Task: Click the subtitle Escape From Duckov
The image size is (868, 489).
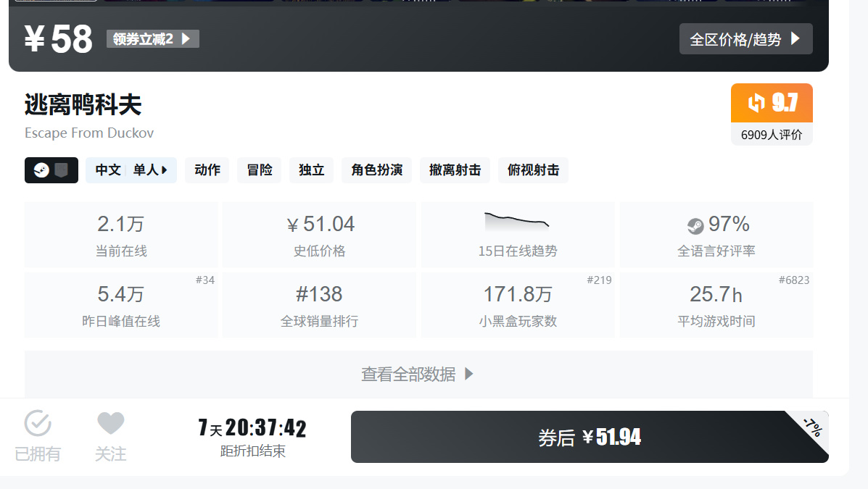Action: (89, 133)
